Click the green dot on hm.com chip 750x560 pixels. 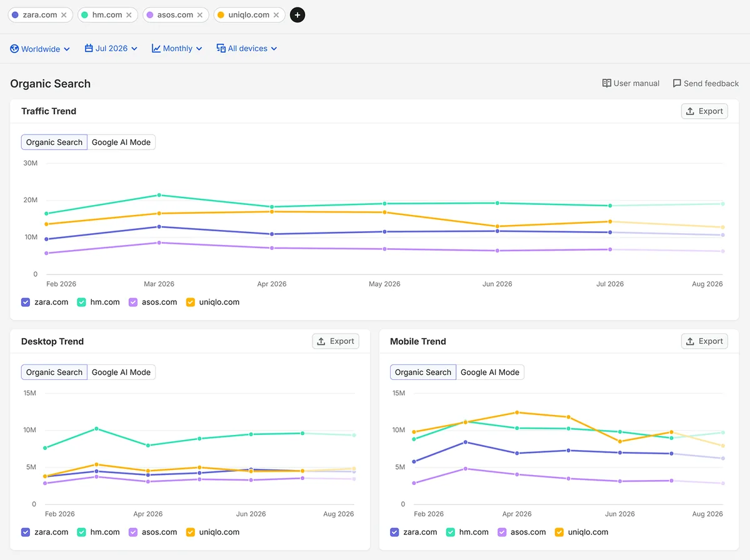point(85,15)
